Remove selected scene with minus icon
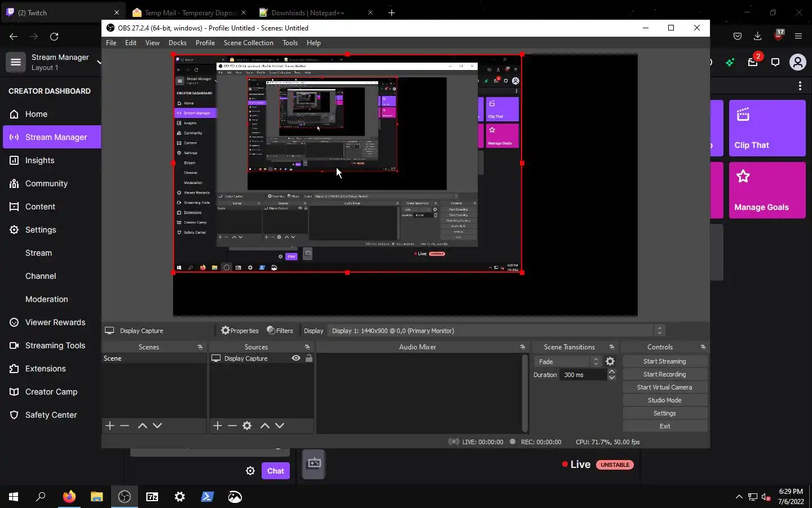The image size is (812, 508). [125, 426]
